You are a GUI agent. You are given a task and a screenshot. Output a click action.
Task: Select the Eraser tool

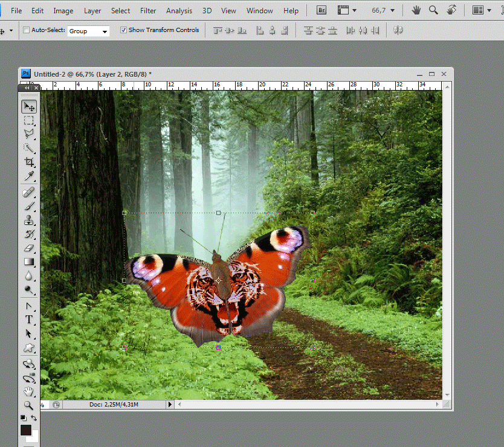pyautogui.click(x=29, y=248)
